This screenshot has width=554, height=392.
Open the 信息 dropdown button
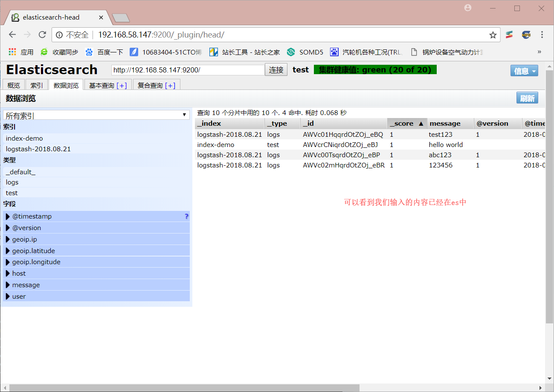[x=524, y=71]
